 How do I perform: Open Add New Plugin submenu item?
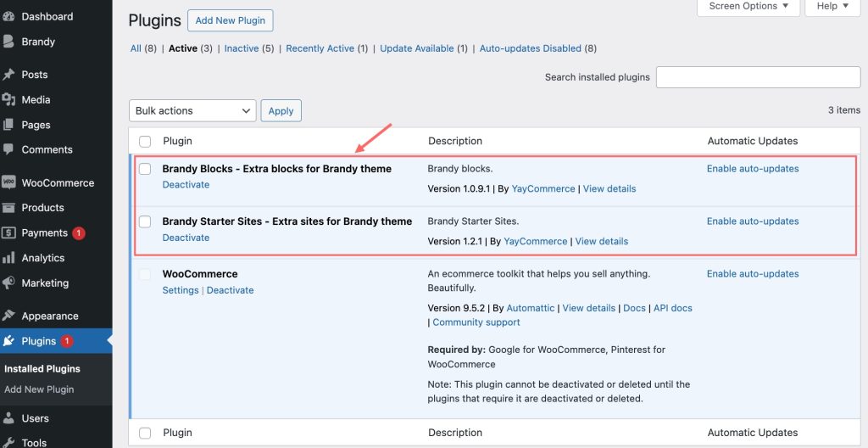39,389
